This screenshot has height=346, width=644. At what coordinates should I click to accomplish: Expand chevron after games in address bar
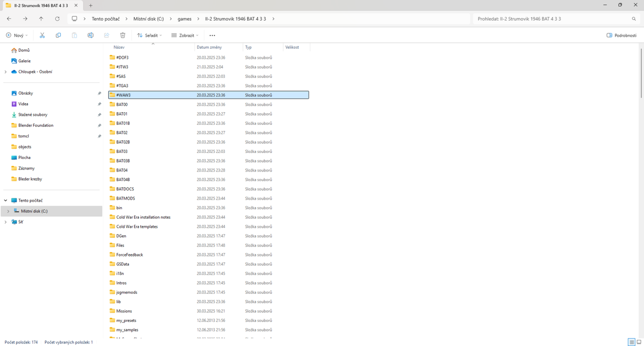click(x=198, y=19)
